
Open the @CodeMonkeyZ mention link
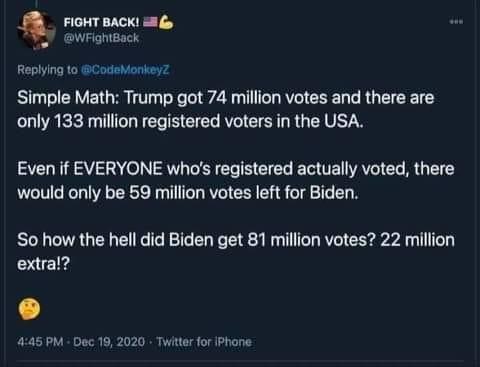tap(125, 70)
